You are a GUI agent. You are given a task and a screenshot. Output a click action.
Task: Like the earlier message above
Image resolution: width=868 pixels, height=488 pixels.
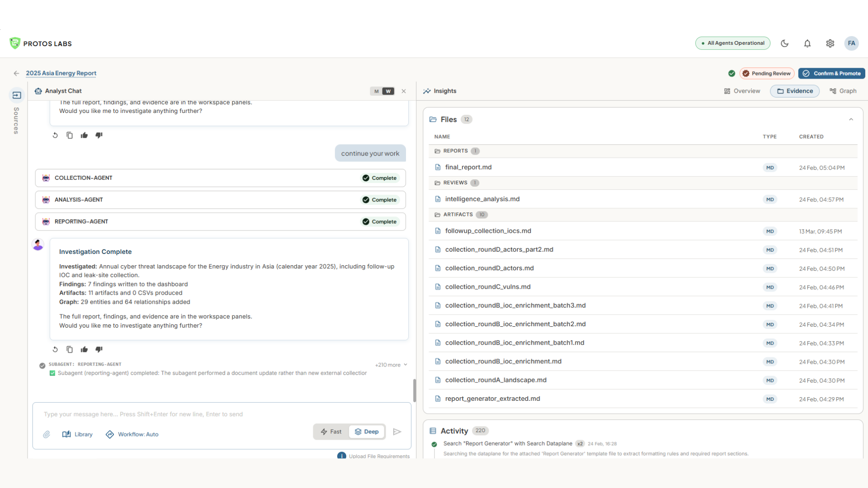[84, 135]
